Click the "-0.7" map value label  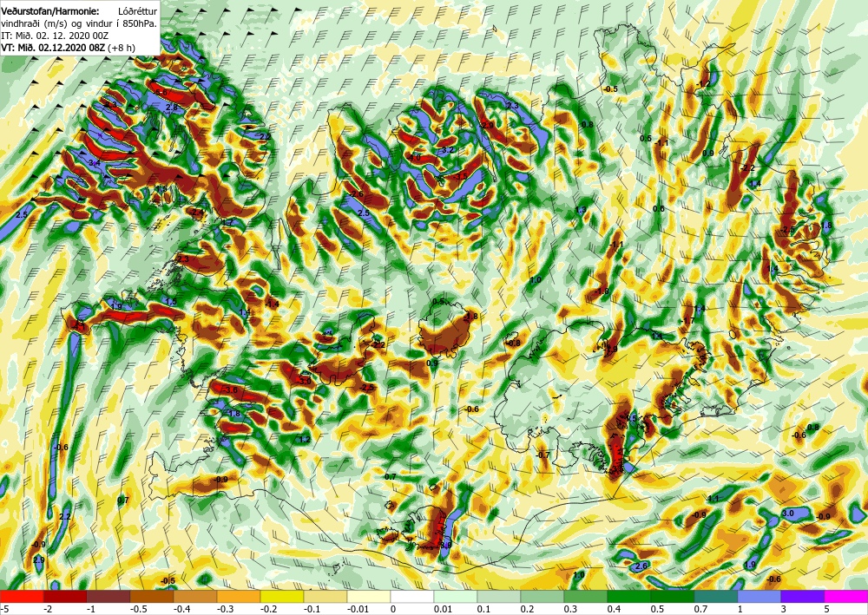point(543,455)
